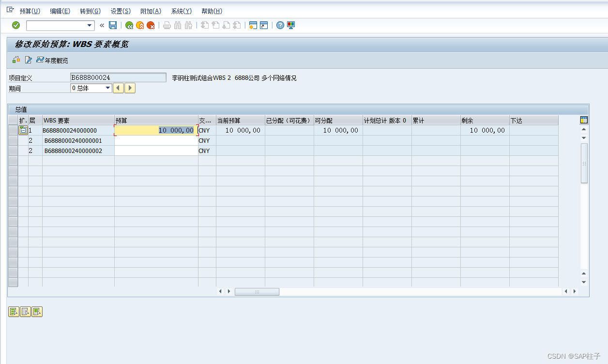The height and width of the screenshot is (364, 608).
Task: Open the 转到(G) menu
Action: coord(90,11)
